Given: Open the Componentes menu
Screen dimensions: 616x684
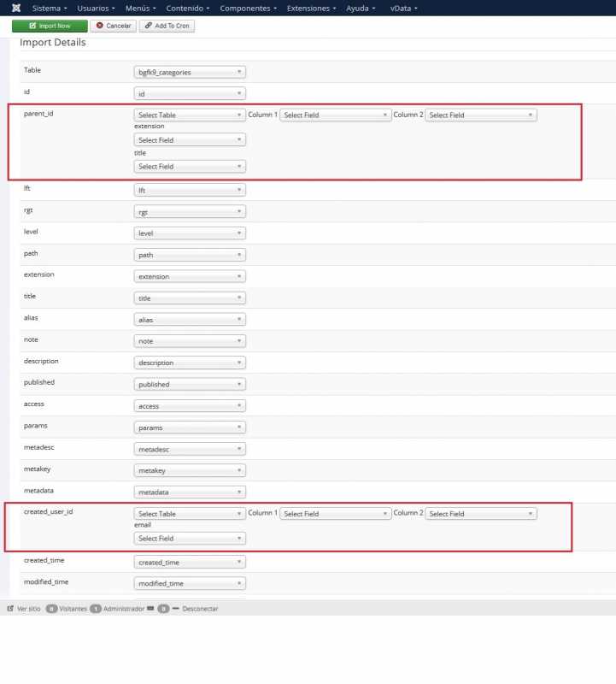Looking at the screenshot, I should click(x=248, y=8).
